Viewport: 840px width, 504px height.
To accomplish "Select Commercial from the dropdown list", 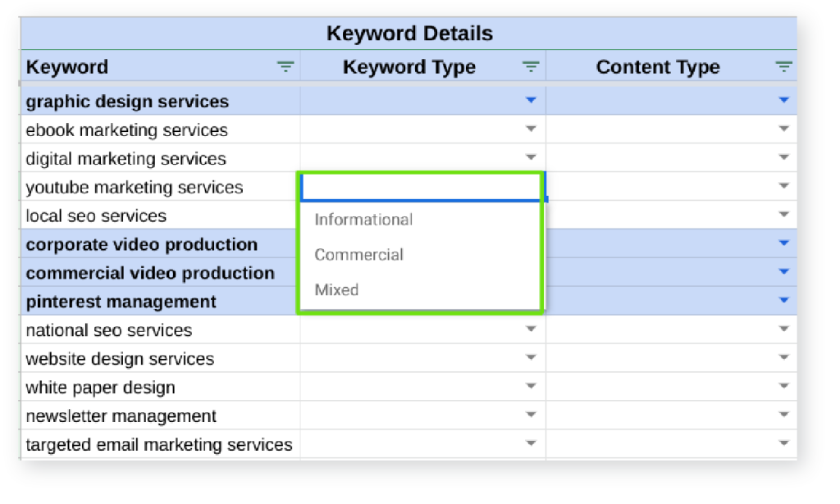I will coord(358,255).
